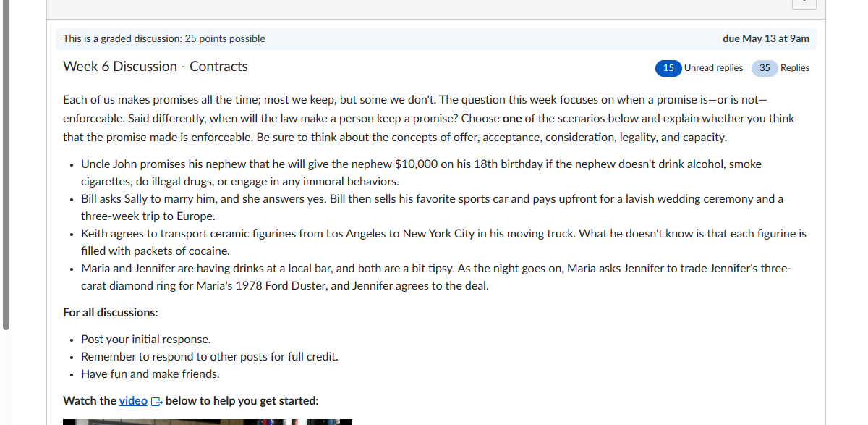
Task: Click the due May 13 at 9am text
Action: [x=766, y=39]
